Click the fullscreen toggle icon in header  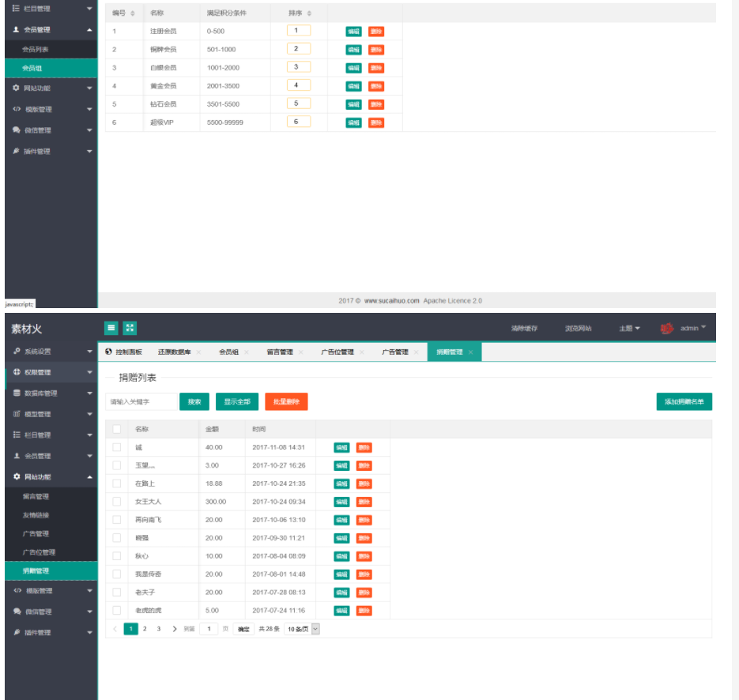[x=130, y=328]
